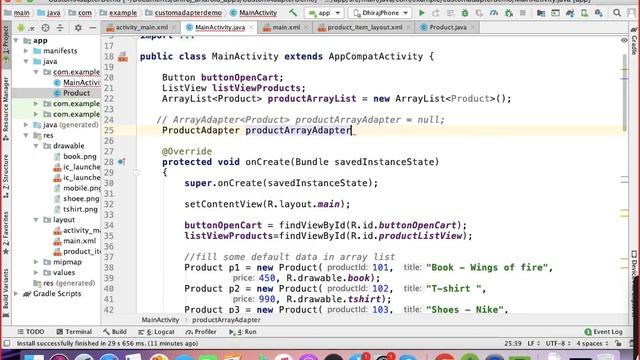Click Attach Debugger to Android Process icon
This screenshot has height=360, width=640.
click(x=509, y=13)
